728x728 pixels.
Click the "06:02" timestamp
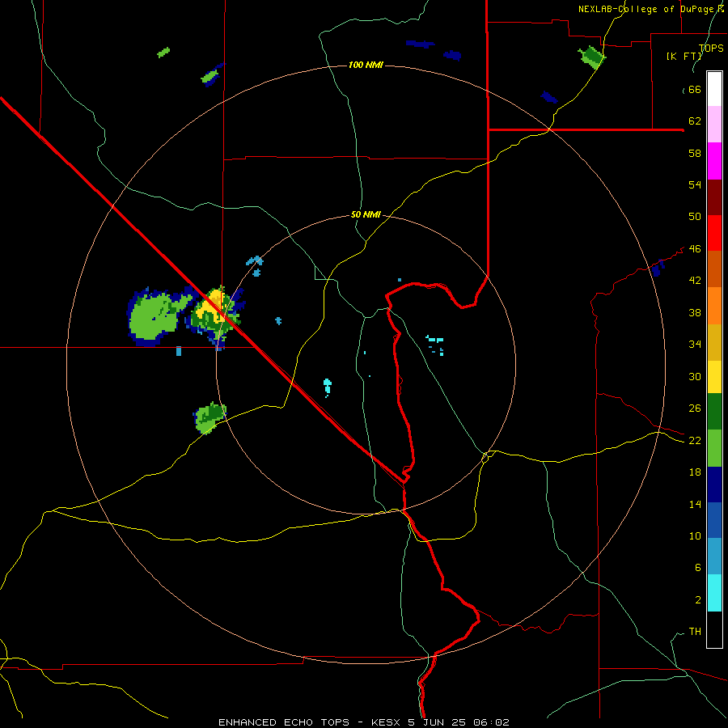(491, 722)
